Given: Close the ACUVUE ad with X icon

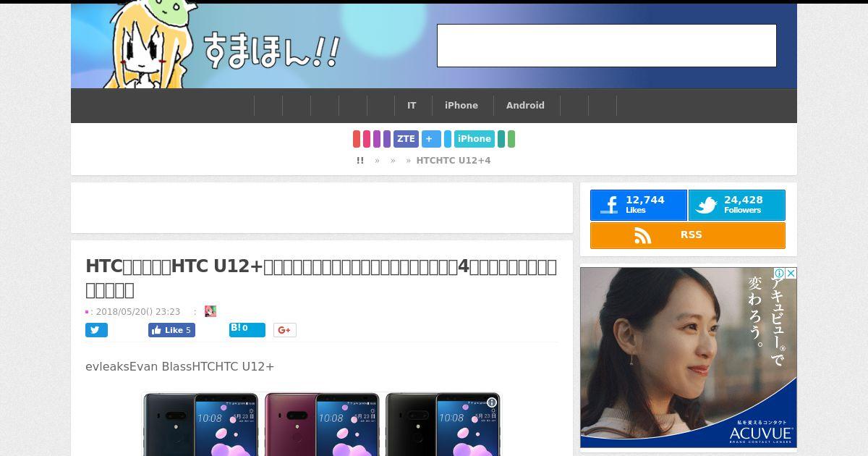Looking at the screenshot, I should pyautogui.click(x=791, y=273).
